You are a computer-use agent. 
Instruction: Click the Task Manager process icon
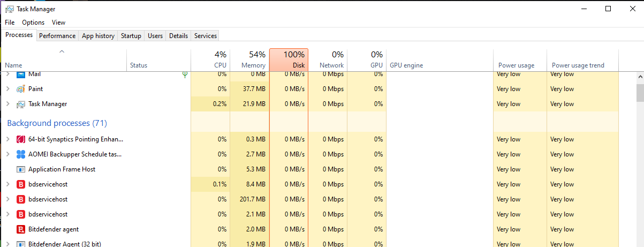point(21,104)
